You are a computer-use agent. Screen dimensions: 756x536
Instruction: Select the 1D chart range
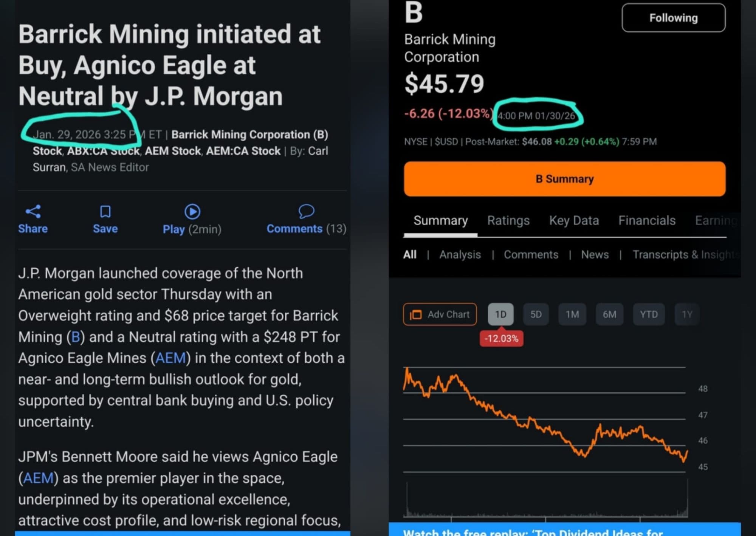(500, 314)
